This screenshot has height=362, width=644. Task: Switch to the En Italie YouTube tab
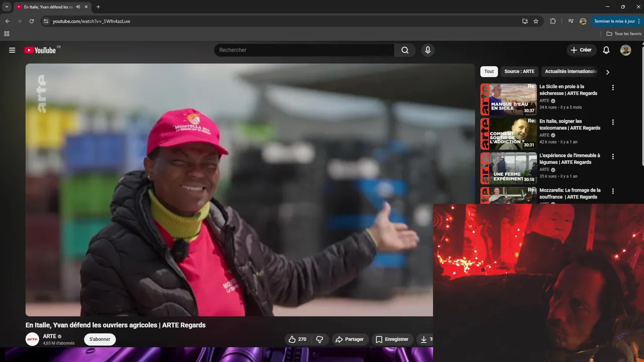pos(48,7)
